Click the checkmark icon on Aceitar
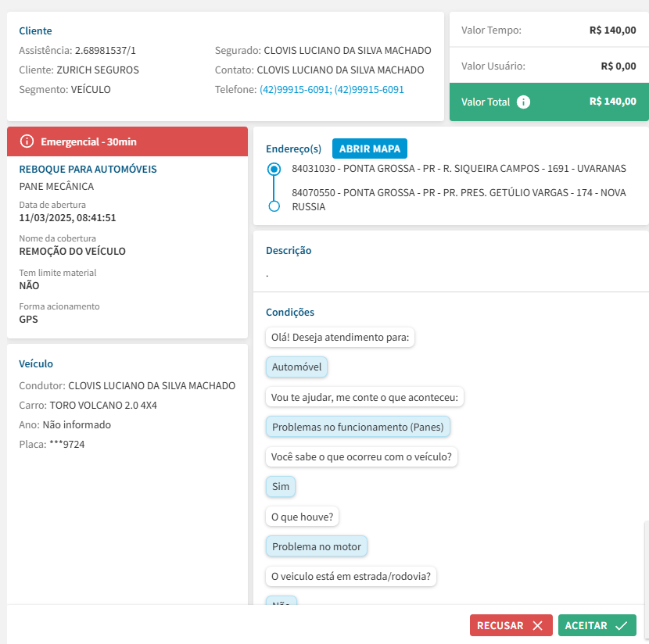Viewport: 649px width, 644px height. 622,625
